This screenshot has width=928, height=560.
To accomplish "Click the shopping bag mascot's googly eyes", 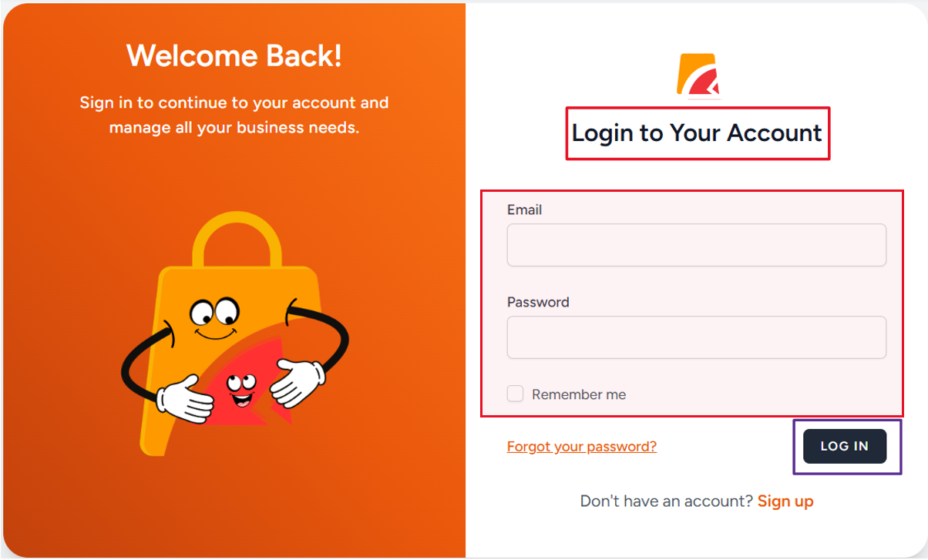I will click(x=216, y=312).
